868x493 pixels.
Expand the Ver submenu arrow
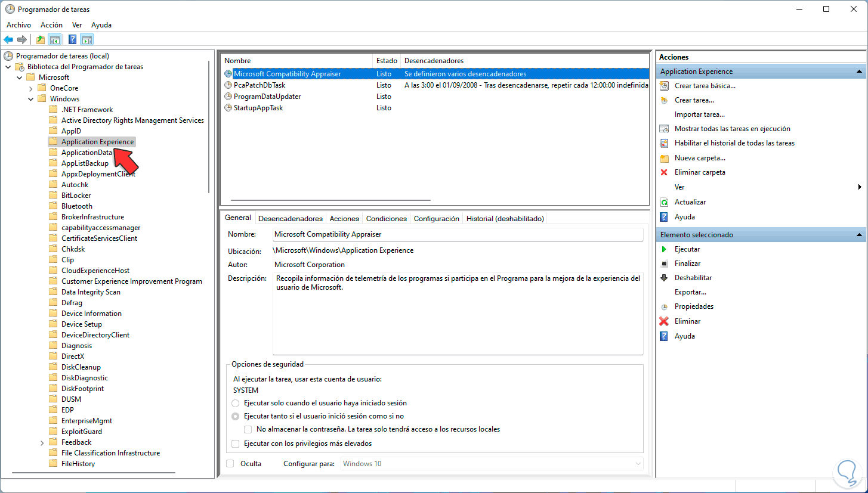tap(860, 187)
